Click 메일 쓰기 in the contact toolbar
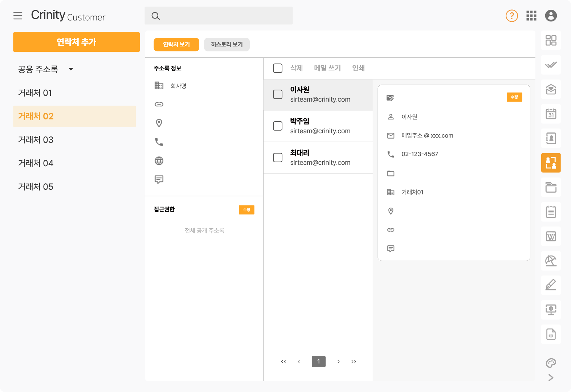Viewport: 571px width, 392px height. [x=327, y=68]
